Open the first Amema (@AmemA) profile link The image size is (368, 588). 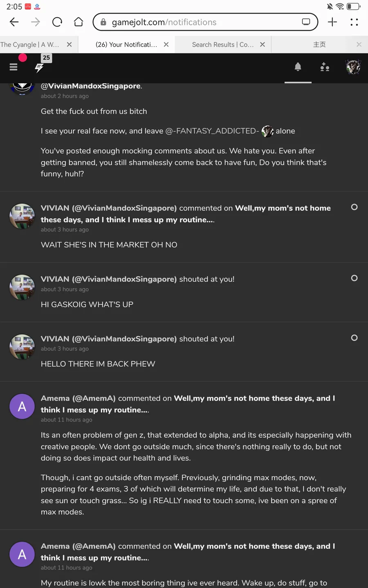(x=78, y=398)
